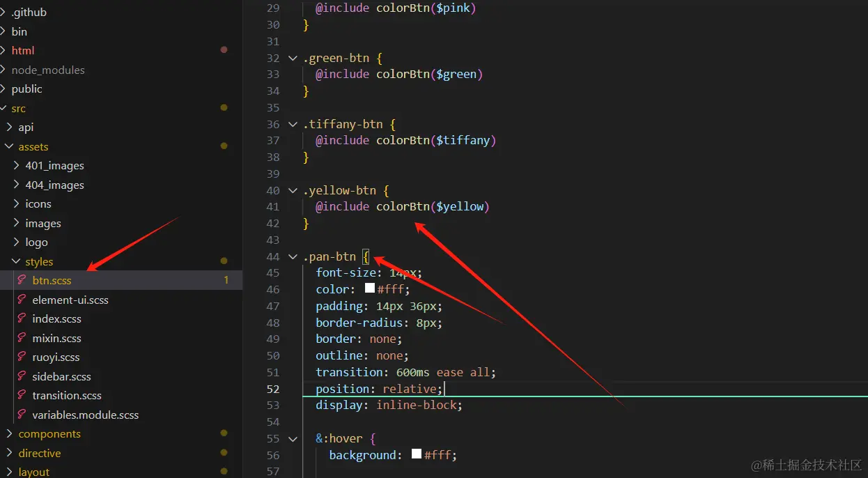Open element-ui.scss in the explorer

click(70, 300)
